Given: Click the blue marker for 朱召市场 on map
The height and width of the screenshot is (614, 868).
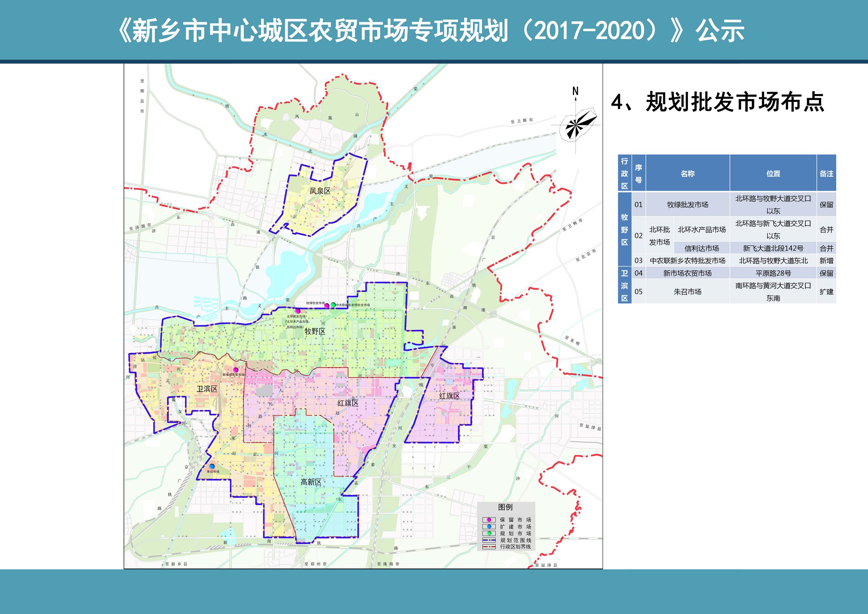Looking at the screenshot, I should 212,466.
